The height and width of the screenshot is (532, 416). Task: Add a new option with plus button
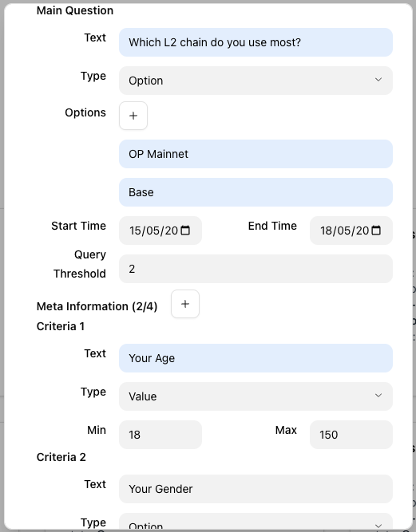point(133,116)
